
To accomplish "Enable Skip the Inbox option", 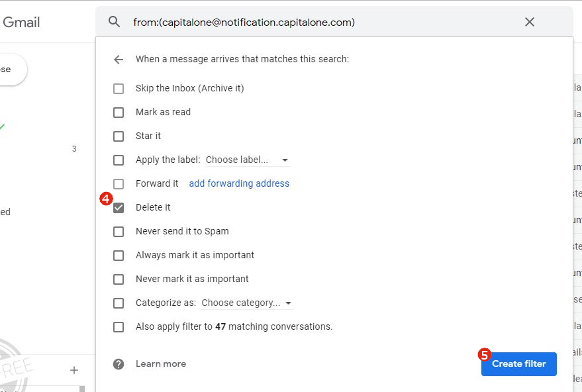I will pos(119,88).
